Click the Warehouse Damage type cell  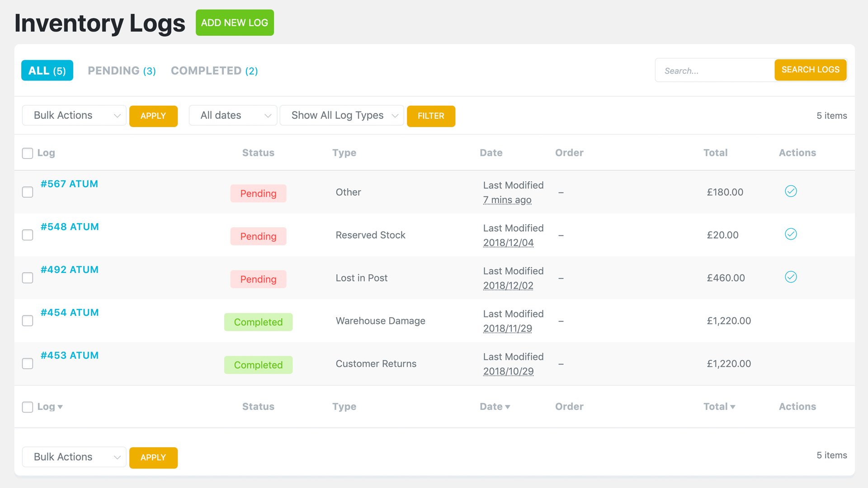click(x=380, y=321)
